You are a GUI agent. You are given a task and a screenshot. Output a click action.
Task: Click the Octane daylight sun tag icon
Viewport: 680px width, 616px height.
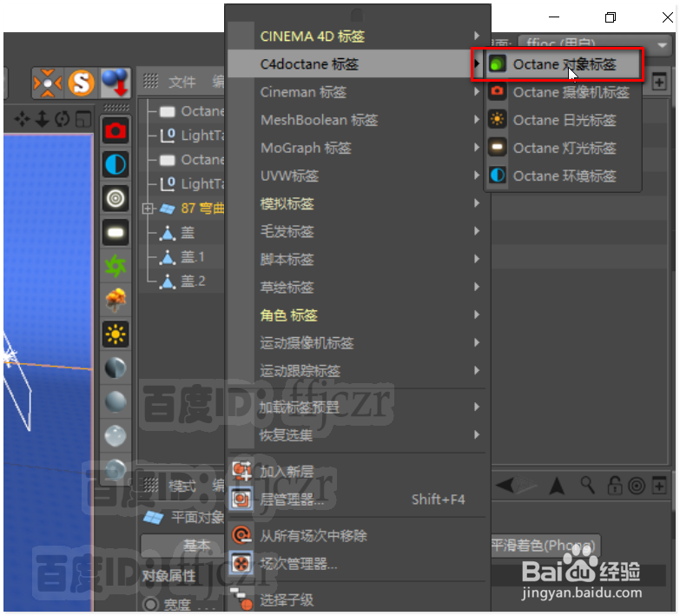click(x=497, y=119)
